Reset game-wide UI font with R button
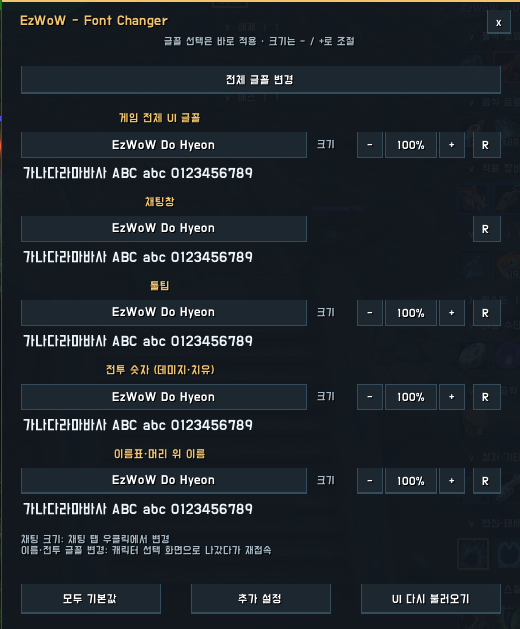 click(487, 145)
